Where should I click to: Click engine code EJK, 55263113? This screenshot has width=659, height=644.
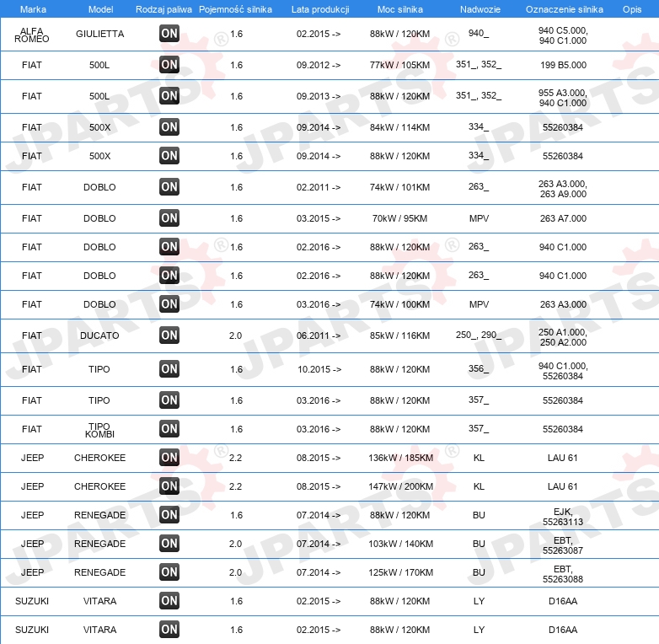[x=563, y=517]
